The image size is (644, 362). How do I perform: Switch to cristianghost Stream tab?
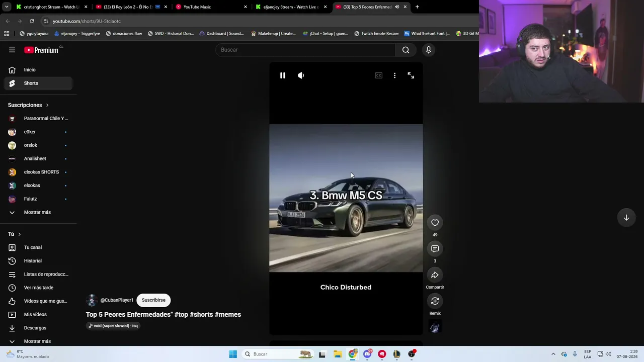click(52, 7)
